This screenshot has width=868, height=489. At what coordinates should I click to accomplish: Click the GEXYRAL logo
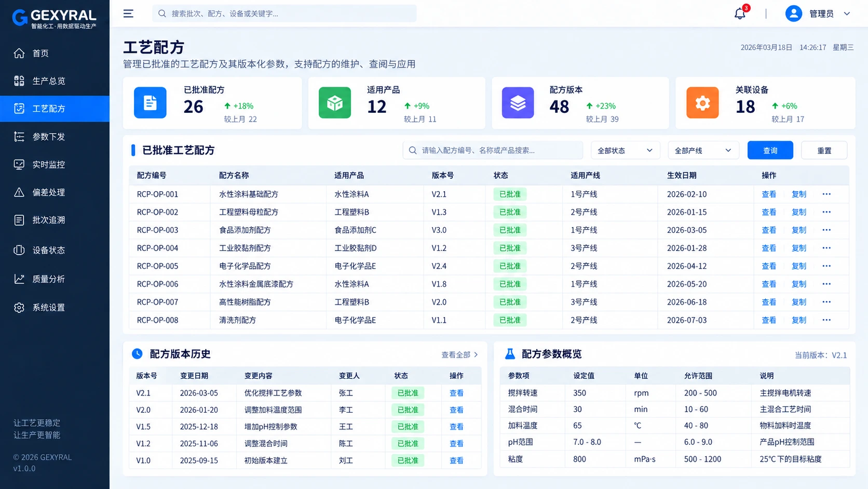pos(55,18)
